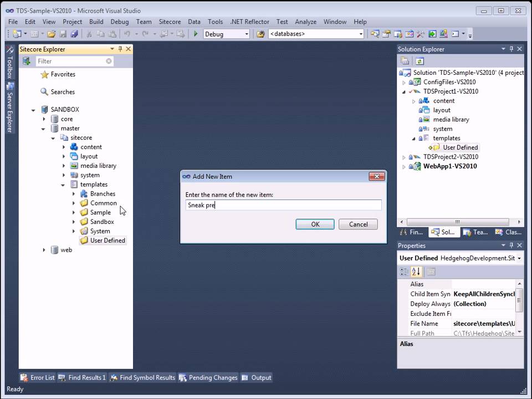The width and height of the screenshot is (532, 399).
Task: Expand the TDSProject2-VS2010 project
Action: coord(404,157)
